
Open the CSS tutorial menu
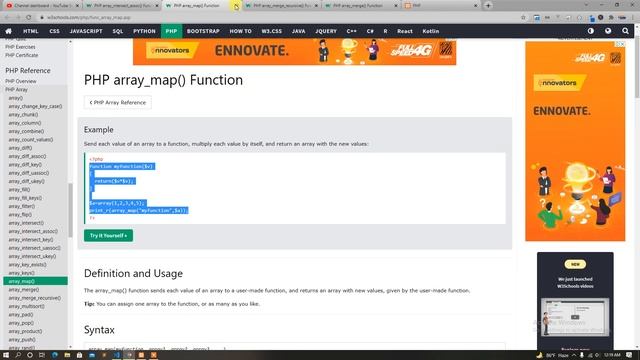click(54, 31)
